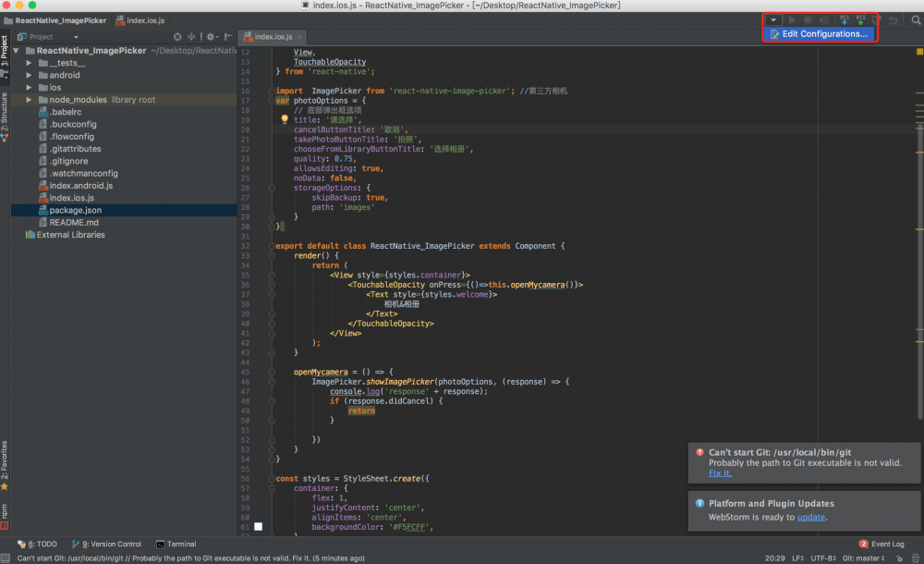Image resolution: width=924 pixels, height=564 pixels.
Task: Click the VCS commit changes icon
Action: pyautogui.click(x=860, y=19)
